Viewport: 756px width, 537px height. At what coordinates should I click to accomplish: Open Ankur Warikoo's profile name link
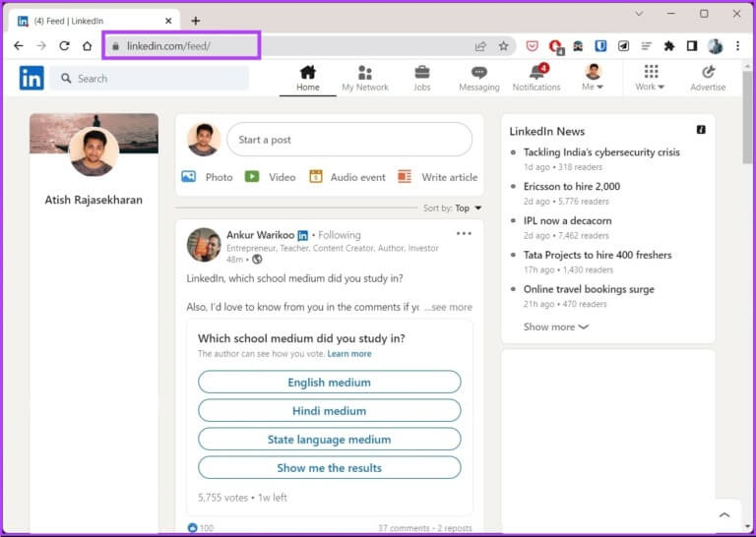[260, 235]
